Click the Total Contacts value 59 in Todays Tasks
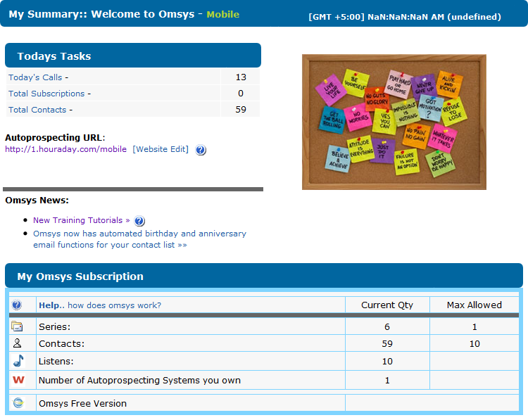 241,110
